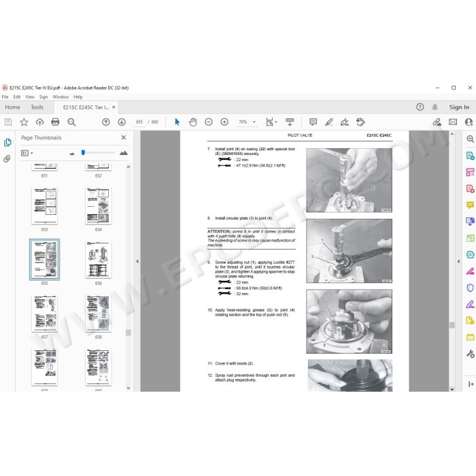Open the scrolling mode download icon
The width and height of the screenshot is (476, 476).
tap(290, 122)
